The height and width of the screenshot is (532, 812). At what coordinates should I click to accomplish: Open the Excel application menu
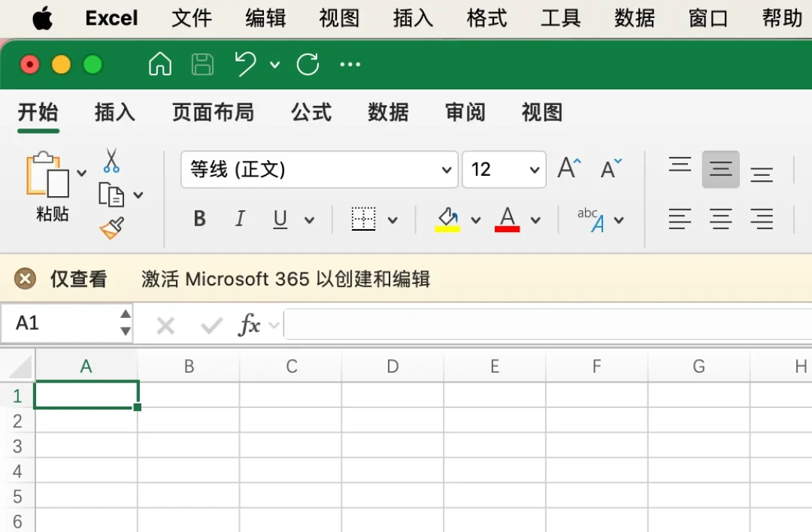pyautogui.click(x=111, y=19)
